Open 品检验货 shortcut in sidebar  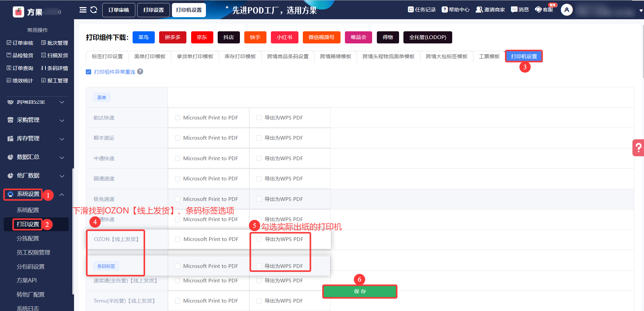[20, 55]
